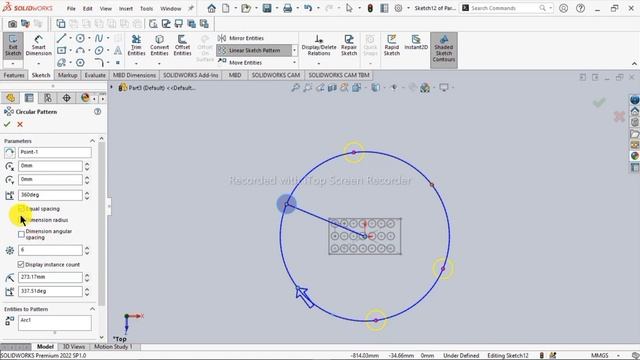Click the Exit Sketch icon
The height and width of the screenshot is (360, 640).
tap(13, 45)
